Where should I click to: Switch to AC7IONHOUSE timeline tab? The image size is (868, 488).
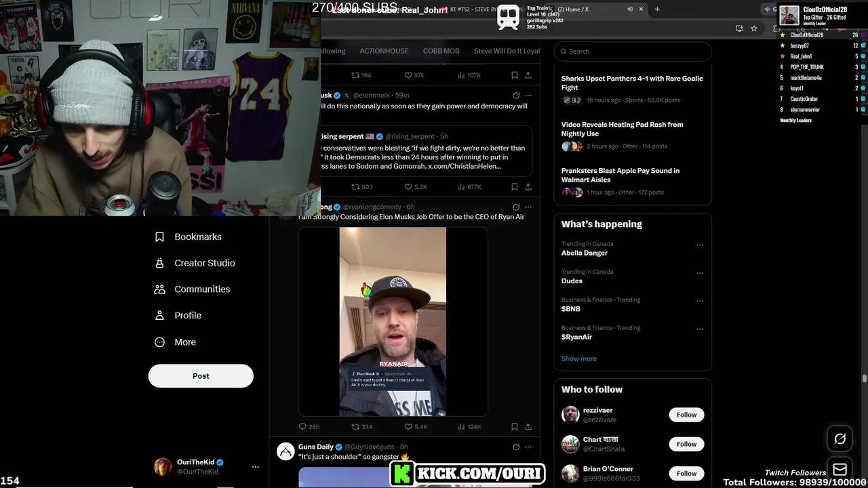pos(384,51)
